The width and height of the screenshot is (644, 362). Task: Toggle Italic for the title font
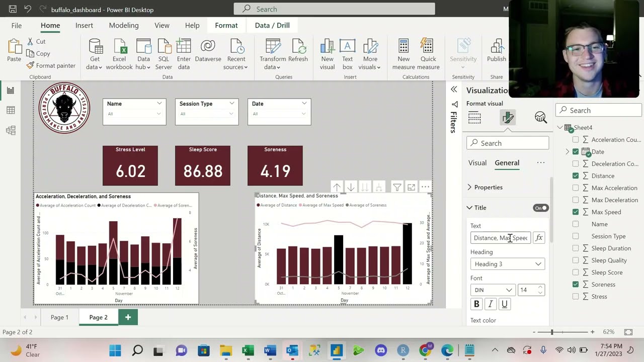[x=491, y=304]
